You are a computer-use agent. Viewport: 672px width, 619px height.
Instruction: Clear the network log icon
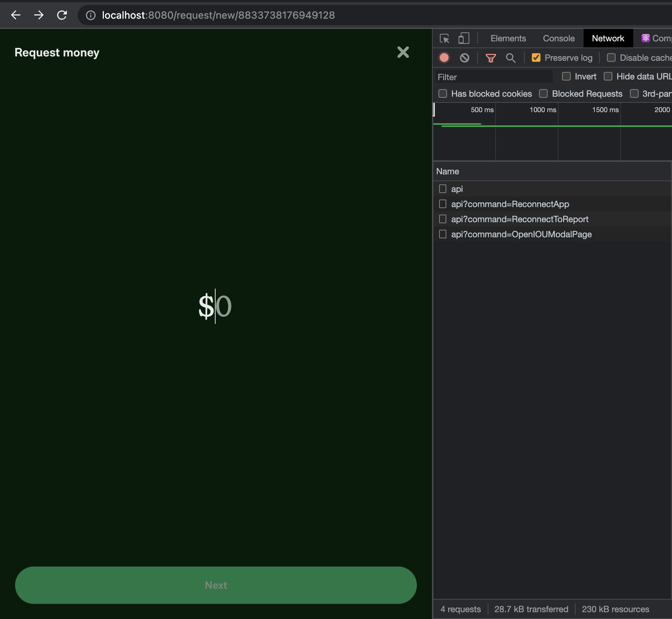tap(465, 58)
